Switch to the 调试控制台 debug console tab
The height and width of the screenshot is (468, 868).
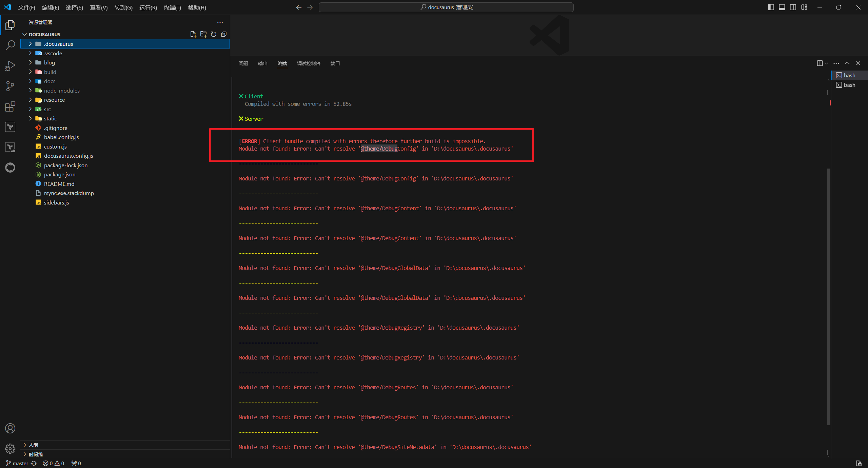coord(309,63)
